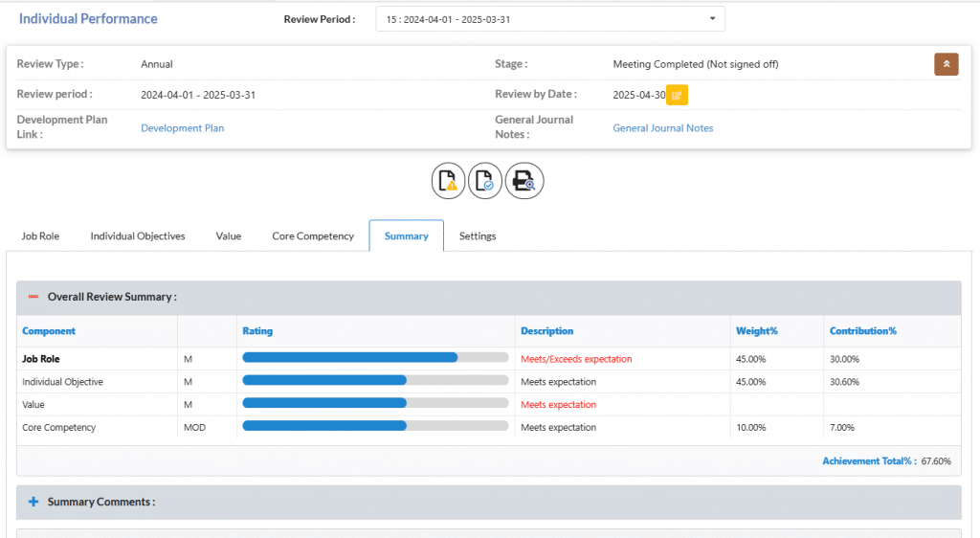Viewport: 980px width, 538px height.
Task: Go to the Value tab
Action: point(228,235)
